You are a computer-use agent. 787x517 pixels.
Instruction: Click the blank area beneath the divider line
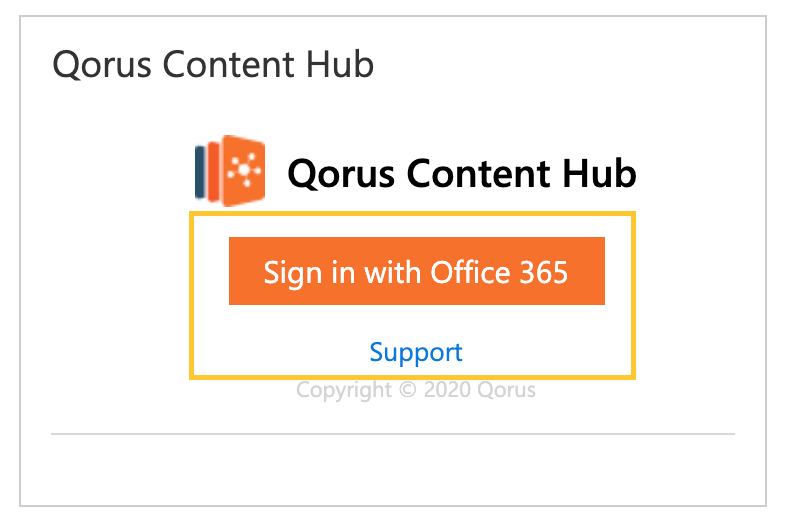coord(392,468)
